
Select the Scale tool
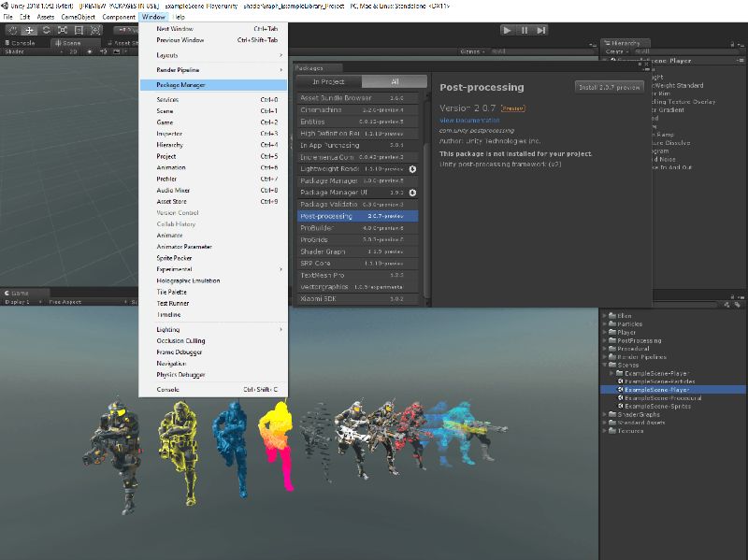[x=63, y=30]
